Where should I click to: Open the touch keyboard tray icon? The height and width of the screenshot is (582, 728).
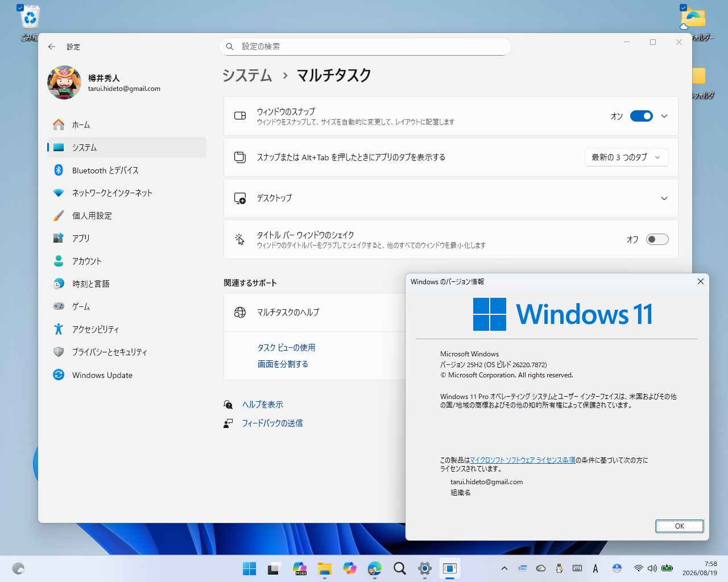(577, 568)
